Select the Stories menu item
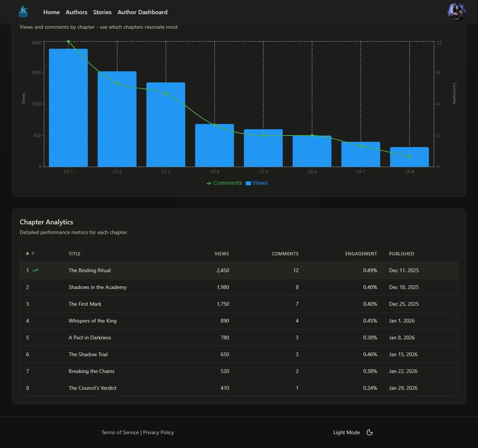Image resolution: width=478 pixels, height=448 pixels. (102, 12)
